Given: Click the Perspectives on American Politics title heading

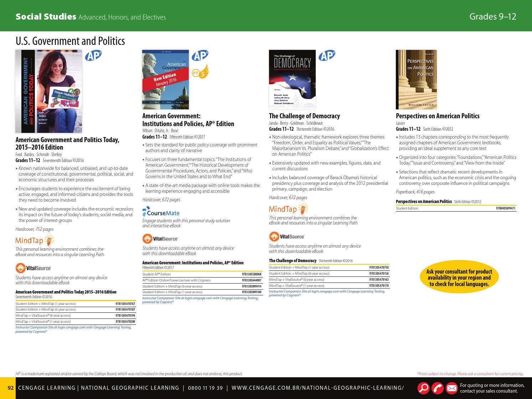Looking at the screenshot, I should (x=438, y=116).
